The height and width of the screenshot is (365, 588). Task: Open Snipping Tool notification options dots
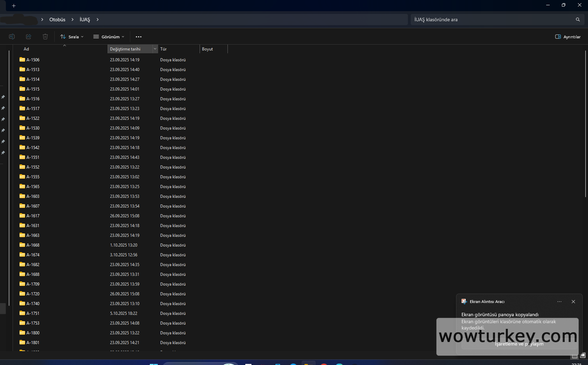pyautogui.click(x=559, y=302)
